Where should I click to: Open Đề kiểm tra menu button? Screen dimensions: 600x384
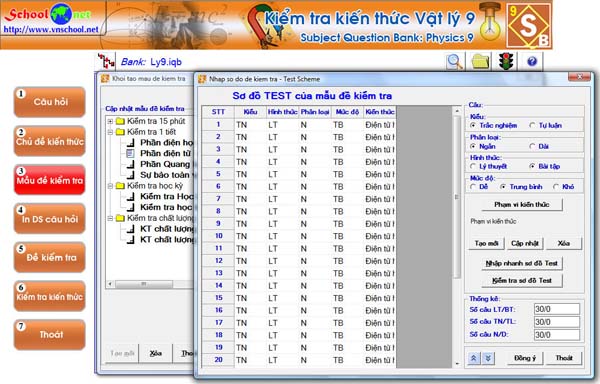(50, 257)
